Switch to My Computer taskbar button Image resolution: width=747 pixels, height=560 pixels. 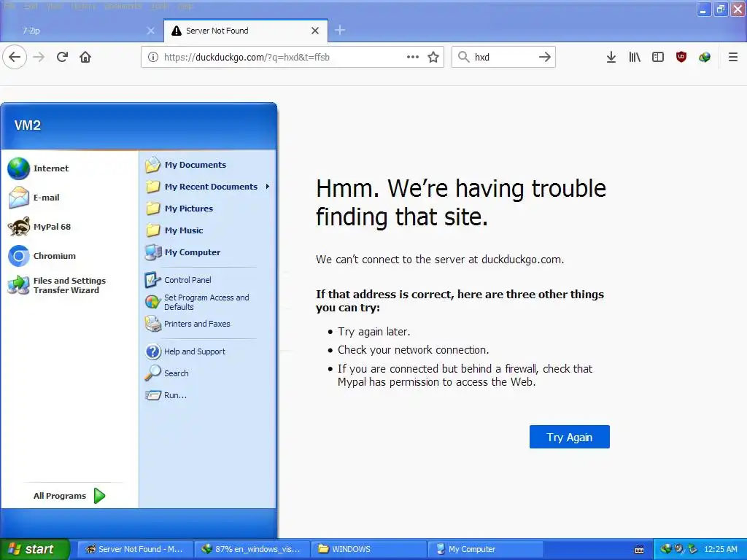[485, 549]
